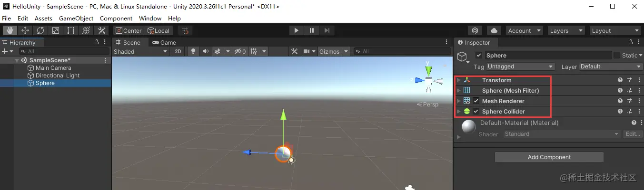Toggle Persp projection label
Screen dimensions: 644x190
point(427,104)
